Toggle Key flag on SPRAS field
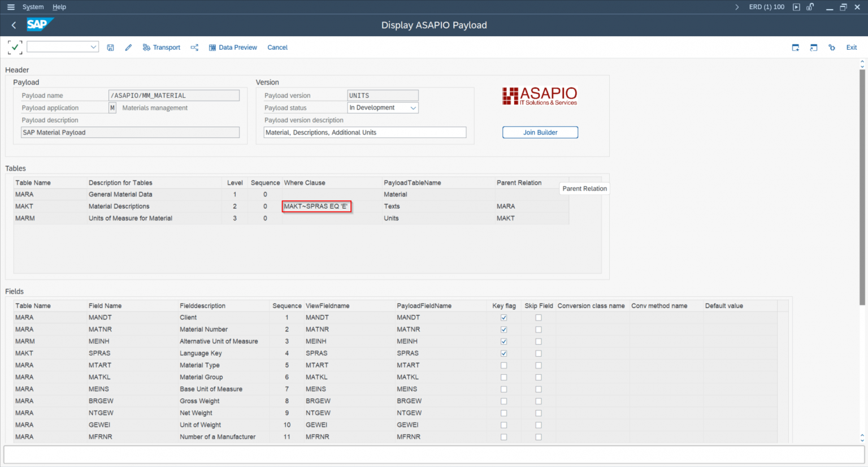The image size is (868, 467). pos(503,353)
